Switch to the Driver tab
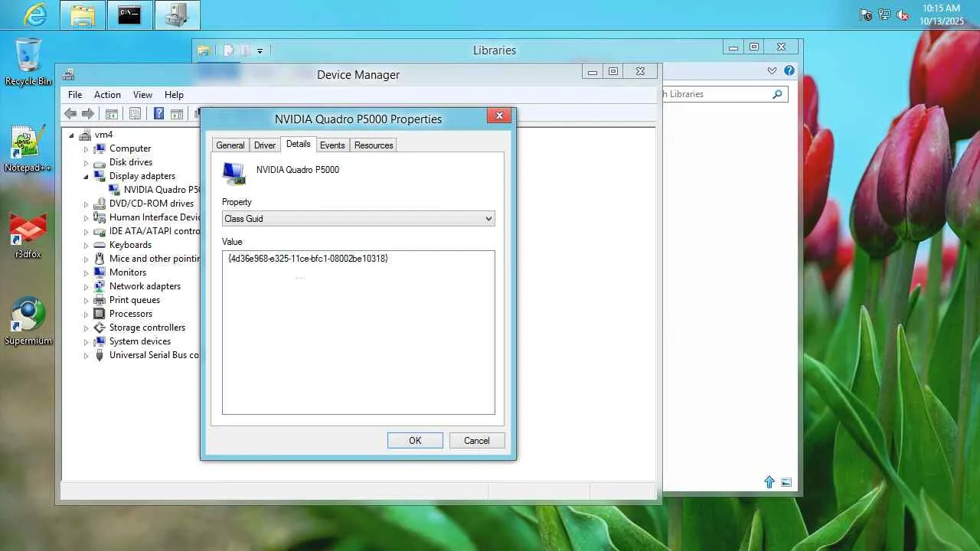This screenshot has height=551, width=980. pyautogui.click(x=265, y=145)
